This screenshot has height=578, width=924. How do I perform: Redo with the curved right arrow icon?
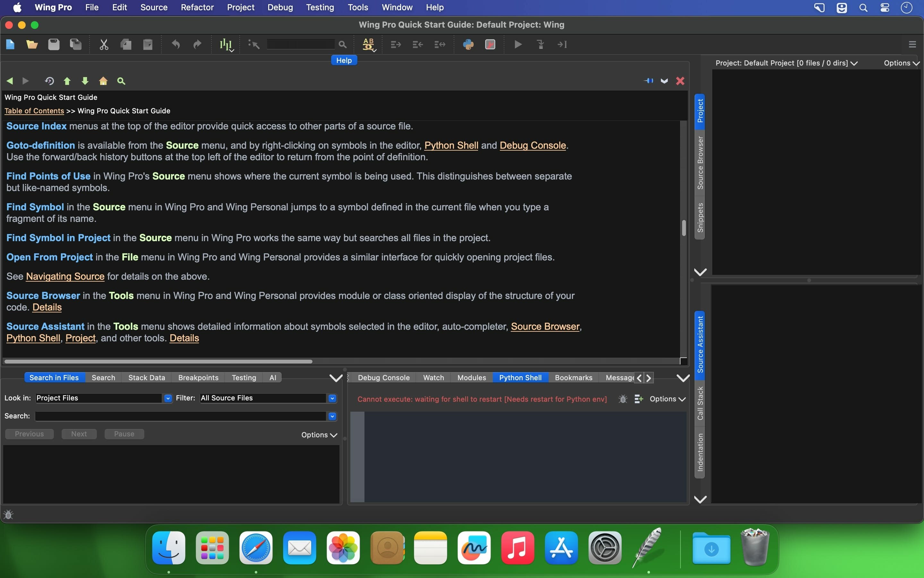point(197,44)
